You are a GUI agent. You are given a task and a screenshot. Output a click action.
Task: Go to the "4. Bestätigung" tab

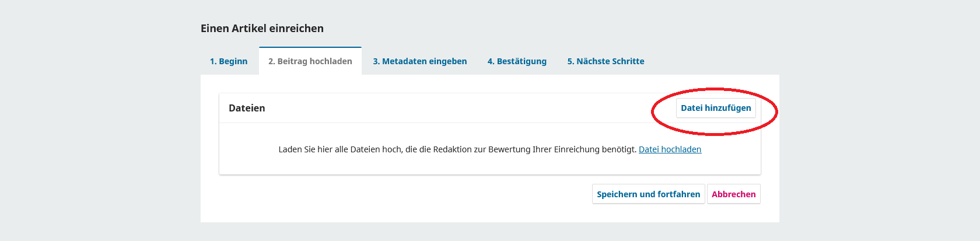click(517, 61)
